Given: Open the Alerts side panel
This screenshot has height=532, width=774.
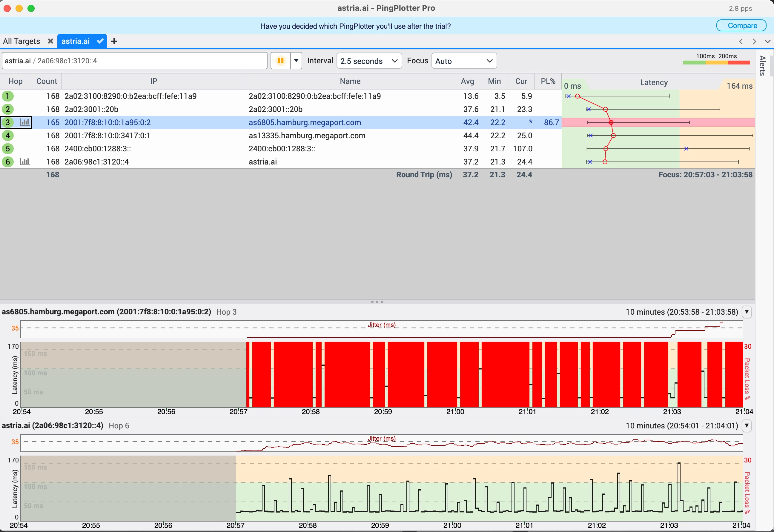Looking at the screenshot, I should 762,66.
